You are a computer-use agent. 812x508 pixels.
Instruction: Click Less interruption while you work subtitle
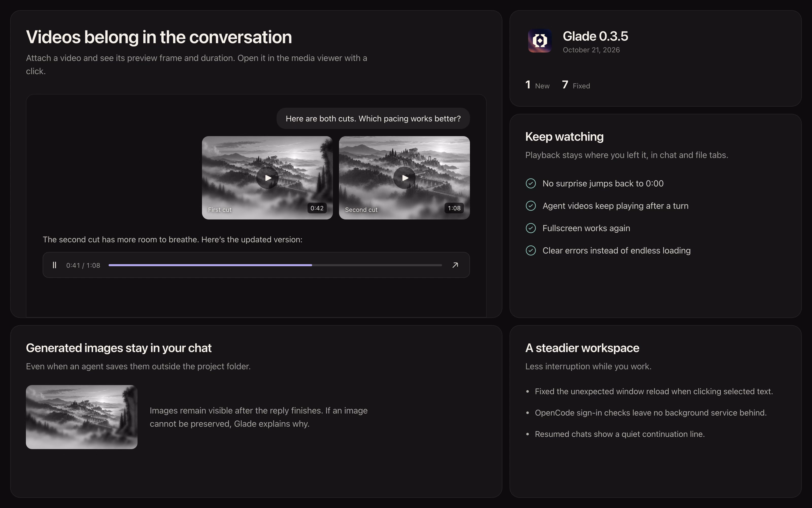588,367
